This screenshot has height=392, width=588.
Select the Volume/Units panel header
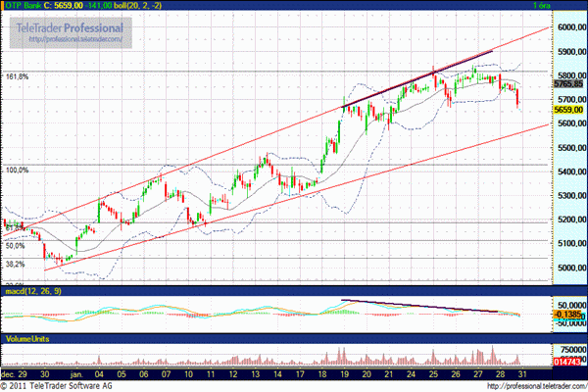(25, 339)
